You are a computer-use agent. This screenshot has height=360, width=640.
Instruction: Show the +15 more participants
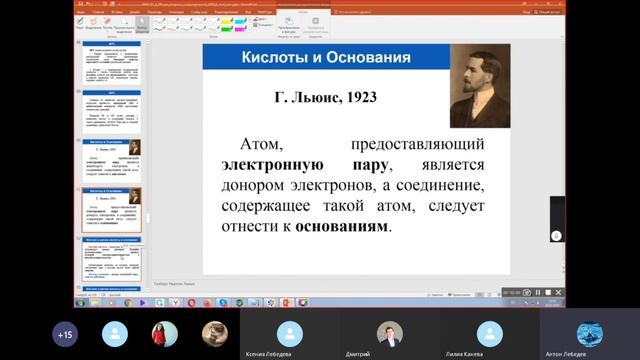coord(65,334)
